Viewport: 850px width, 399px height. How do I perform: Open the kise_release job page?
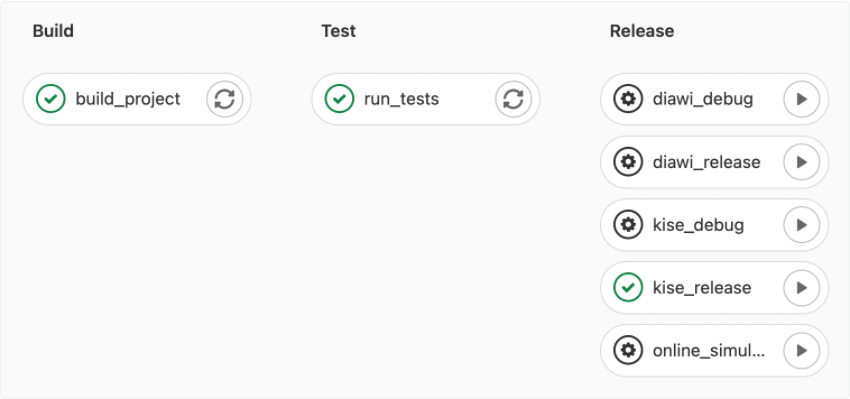click(x=702, y=288)
